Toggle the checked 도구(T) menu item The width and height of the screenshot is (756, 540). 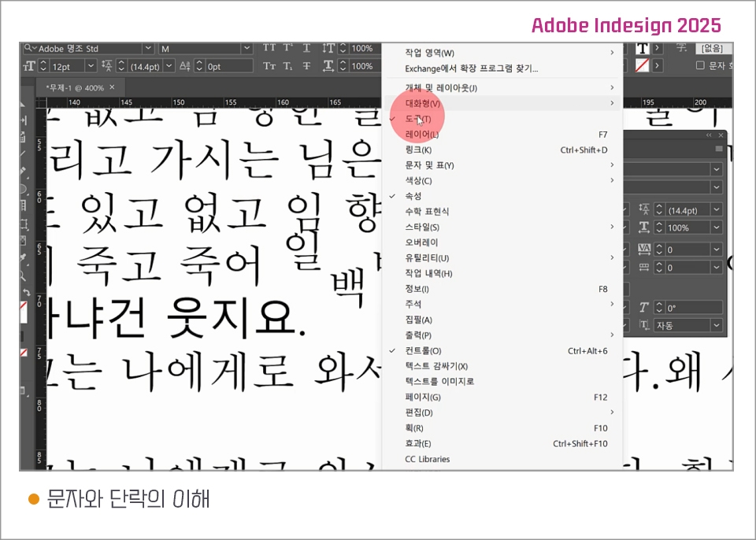502,119
